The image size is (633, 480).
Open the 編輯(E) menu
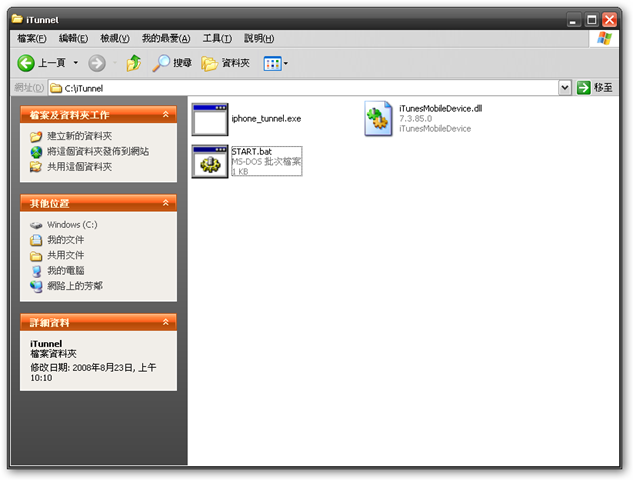click(x=73, y=38)
